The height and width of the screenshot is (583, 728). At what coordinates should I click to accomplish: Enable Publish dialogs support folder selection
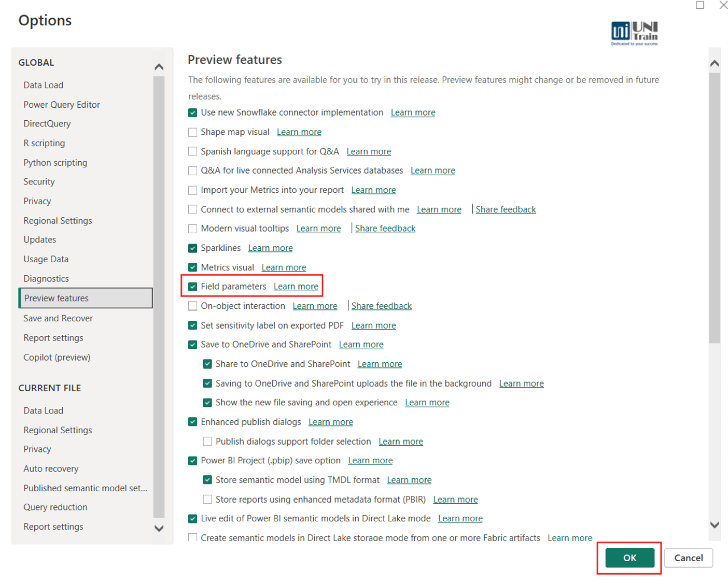(x=207, y=442)
